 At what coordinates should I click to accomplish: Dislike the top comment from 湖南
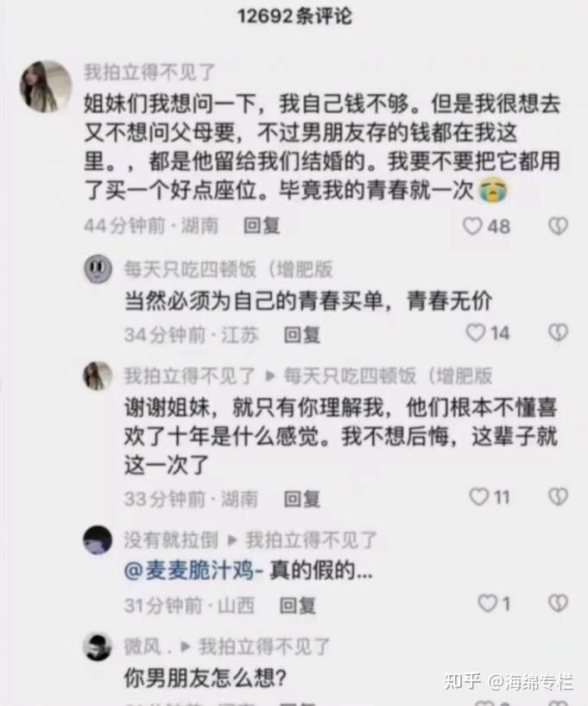pos(558,226)
